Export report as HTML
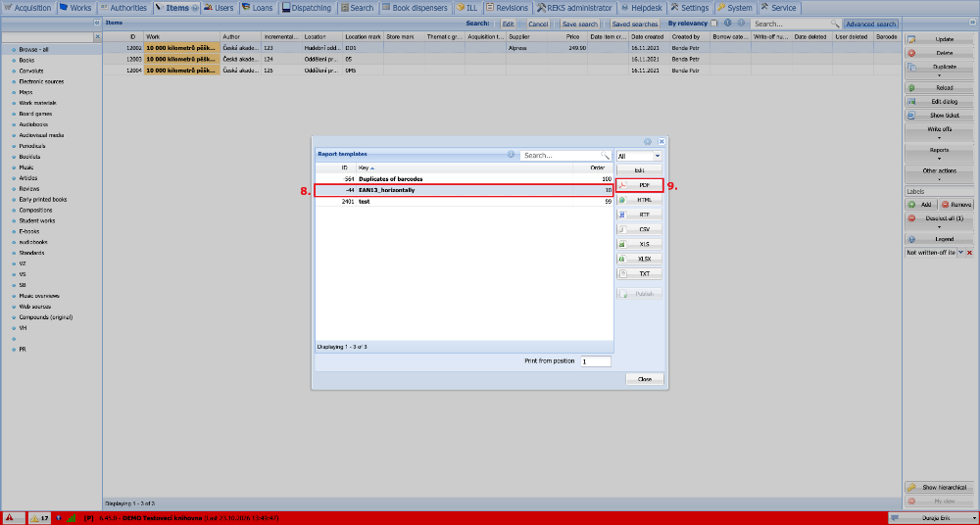 click(639, 200)
